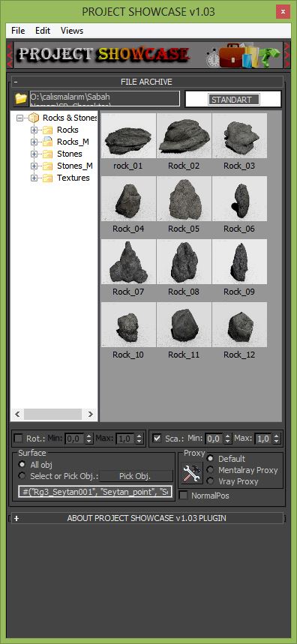Viewport: 297px width, 644px height.
Task: Click the browse folder icon next to the path
Action: [x=20, y=98]
